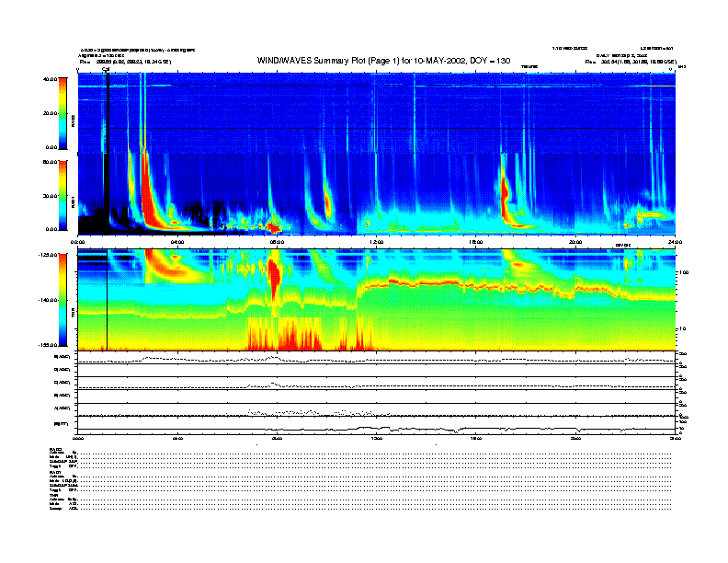Click the -155.00 label on TNR scale

49,345
